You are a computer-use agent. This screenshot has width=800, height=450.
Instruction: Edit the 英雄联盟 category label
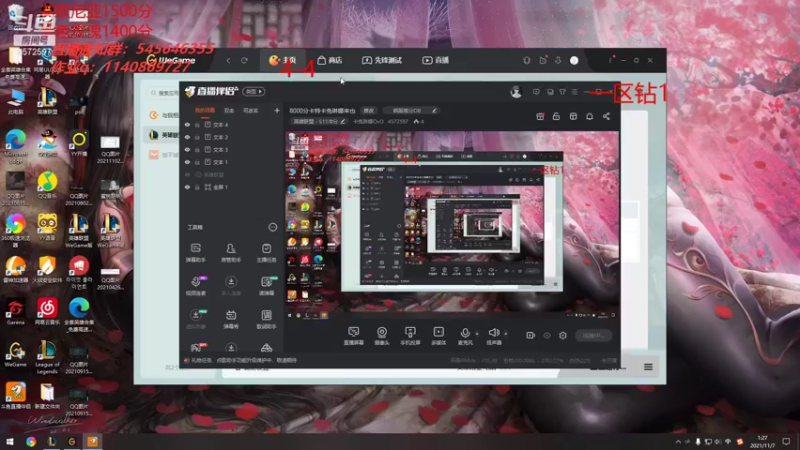pos(318,121)
